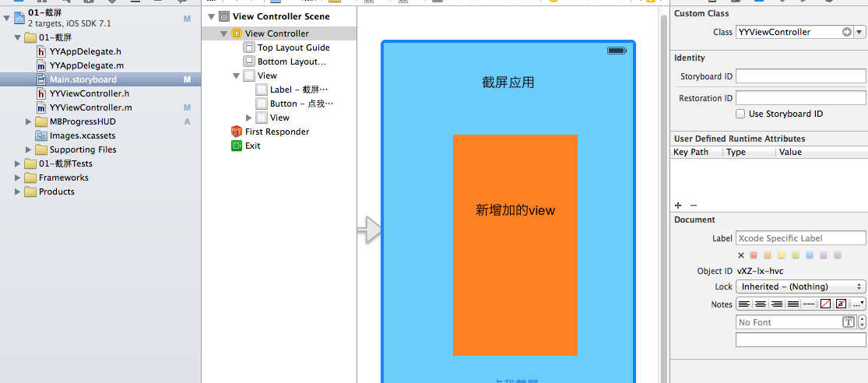Open the Lock Inherited dropdown
Viewport: 868px width, 383px height.
(x=800, y=286)
